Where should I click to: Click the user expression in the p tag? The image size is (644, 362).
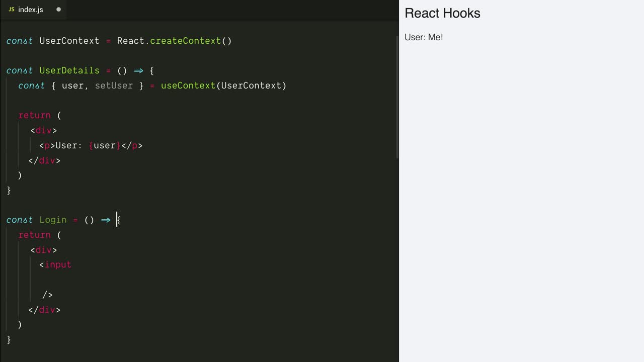click(105, 145)
